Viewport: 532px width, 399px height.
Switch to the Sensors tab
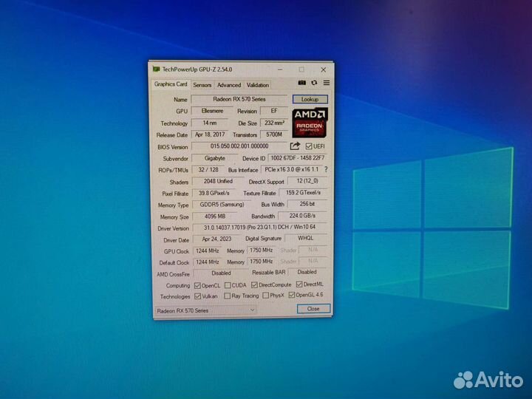(202, 85)
